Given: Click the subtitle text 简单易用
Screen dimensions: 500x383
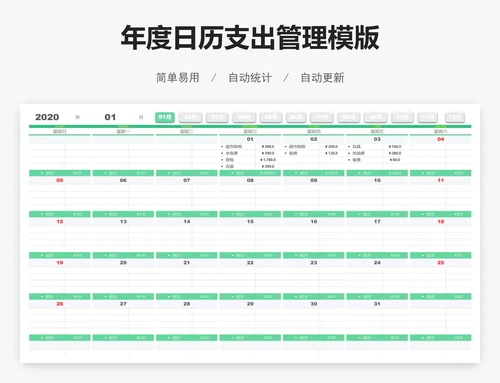Looking at the screenshot, I should (178, 78).
